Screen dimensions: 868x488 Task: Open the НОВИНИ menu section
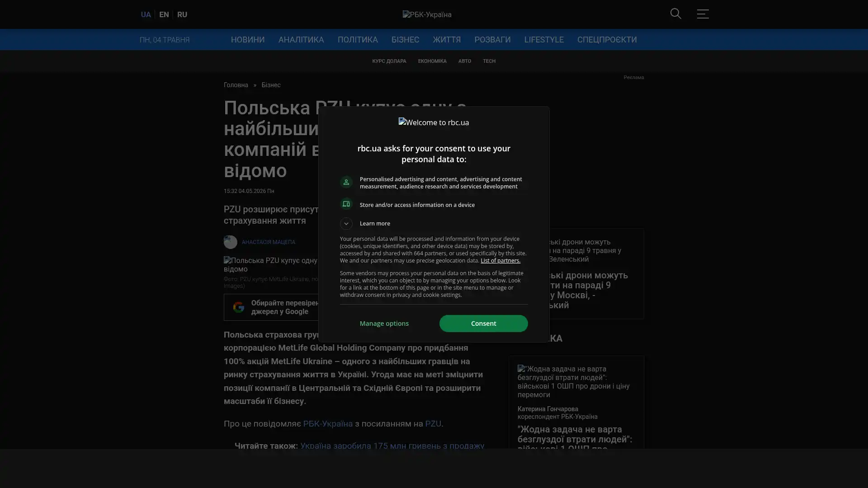[x=248, y=40]
